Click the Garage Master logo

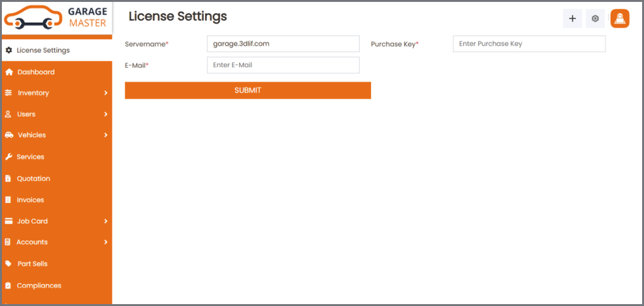tap(57, 17)
